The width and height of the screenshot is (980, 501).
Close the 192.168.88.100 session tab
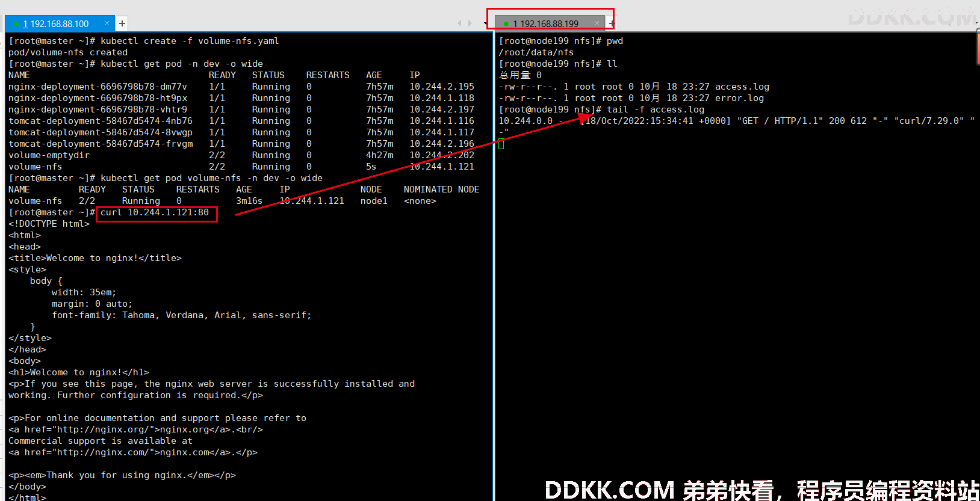(107, 23)
